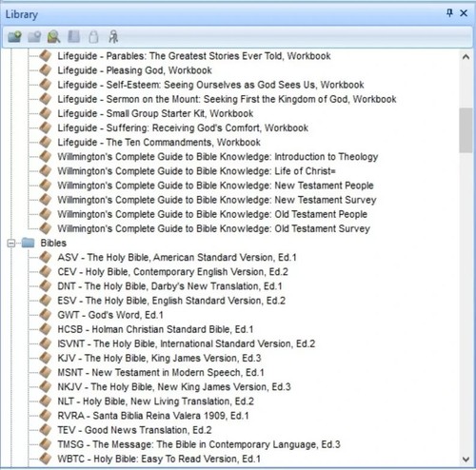476x470 pixels.
Task: Open Willmington's Old Testament Survey
Action: coord(213,228)
